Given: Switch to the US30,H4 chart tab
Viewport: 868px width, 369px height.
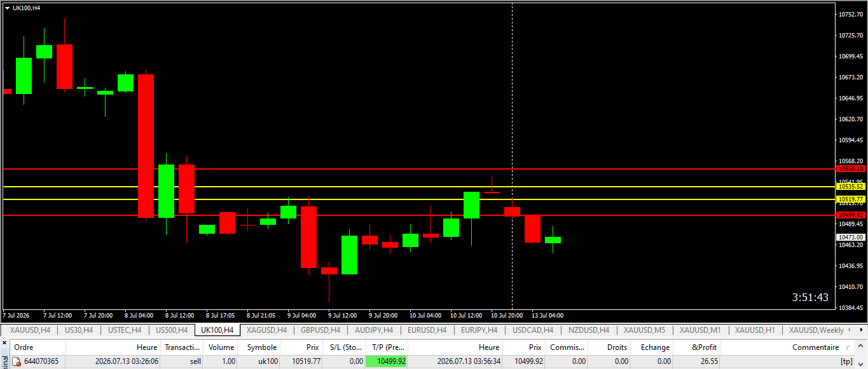Looking at the screenshot, I should click(79, 330).
